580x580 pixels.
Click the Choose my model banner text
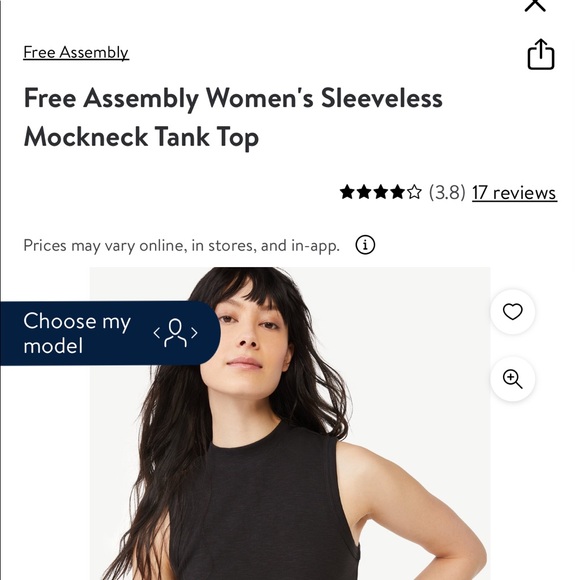pyautogui.click(x=77, y=333)
